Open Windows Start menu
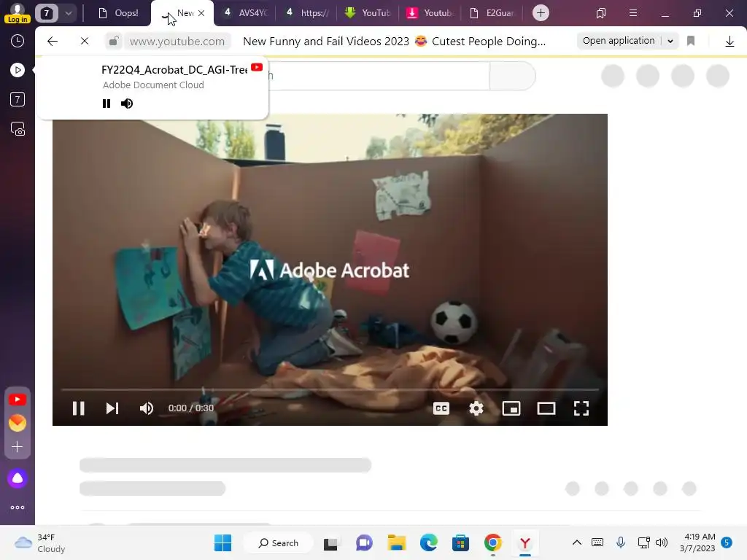The height and width of the screenshot is (560, 747). pyautogui.click(x=223, y=542)
